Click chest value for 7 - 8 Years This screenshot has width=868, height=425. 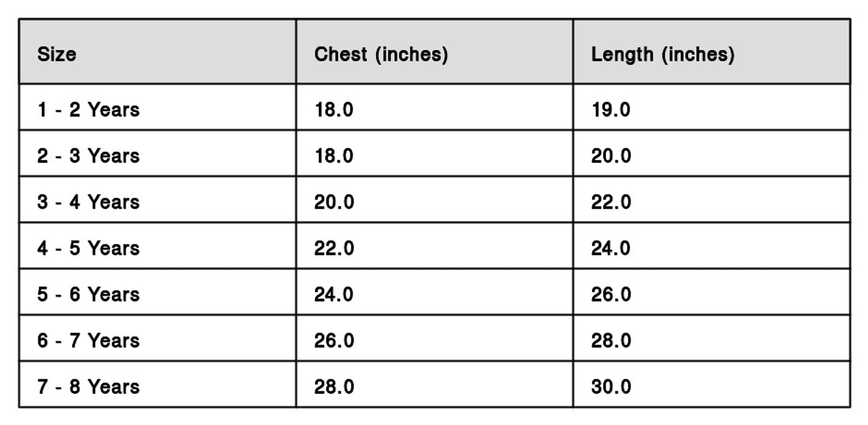[334, 386]
